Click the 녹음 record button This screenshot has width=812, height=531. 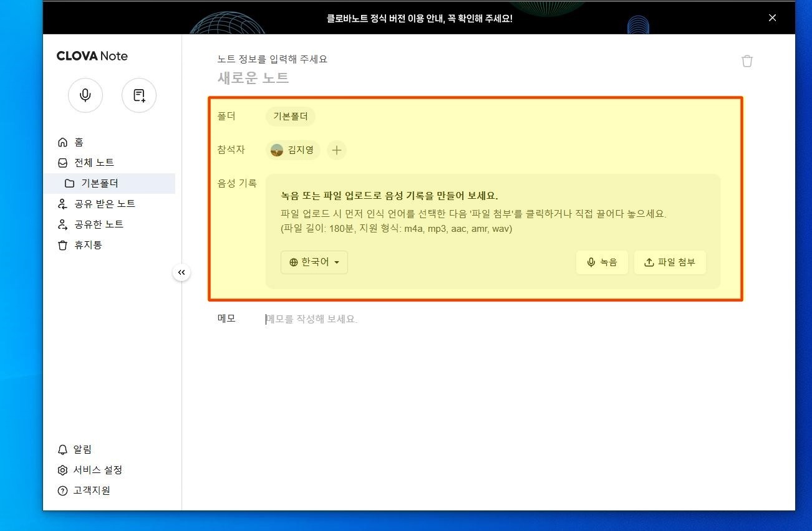click(x=602, y=262)
